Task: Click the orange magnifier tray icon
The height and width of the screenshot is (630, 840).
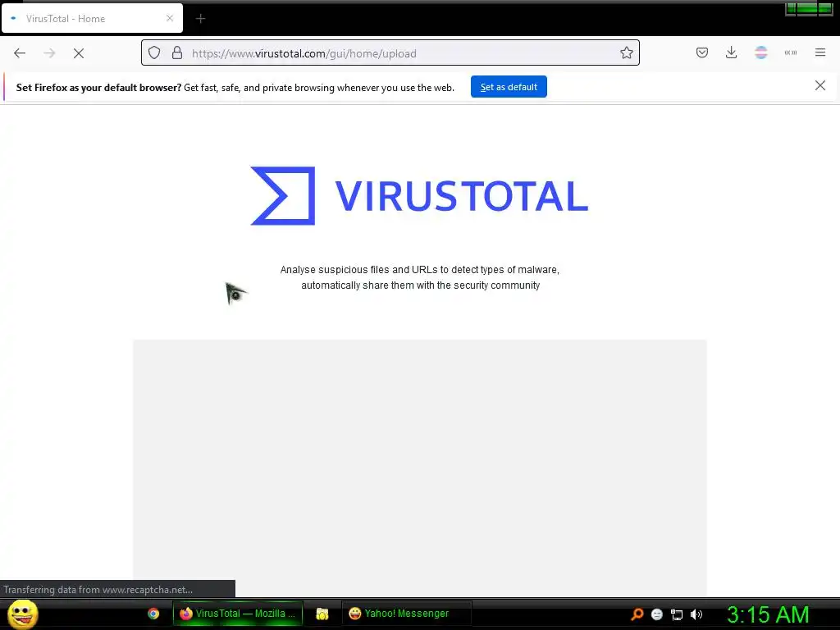Action: pos(637,614)
